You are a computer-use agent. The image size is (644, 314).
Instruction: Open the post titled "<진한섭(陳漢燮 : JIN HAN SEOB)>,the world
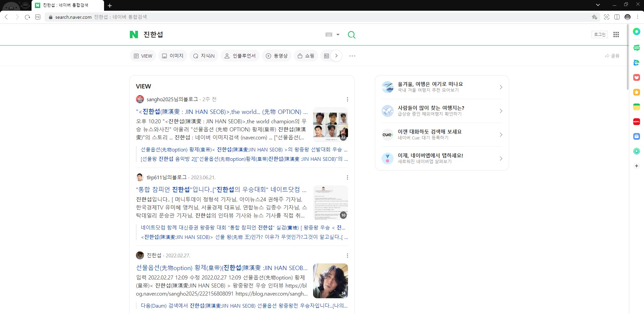[x=221, y=112]
